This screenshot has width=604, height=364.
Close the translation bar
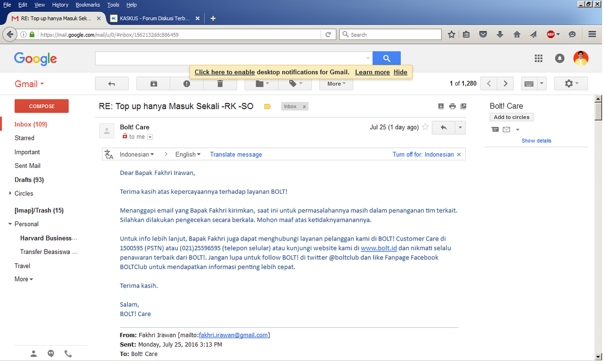459,155
